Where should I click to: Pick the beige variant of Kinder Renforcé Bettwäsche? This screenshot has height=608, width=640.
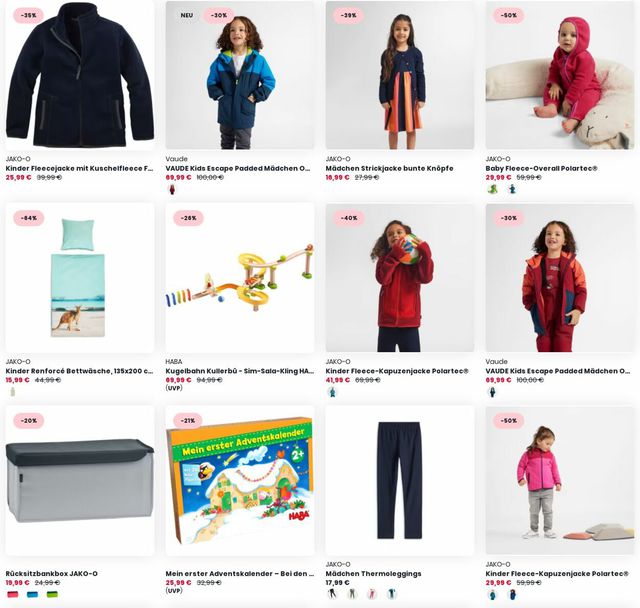coord(12,392)
